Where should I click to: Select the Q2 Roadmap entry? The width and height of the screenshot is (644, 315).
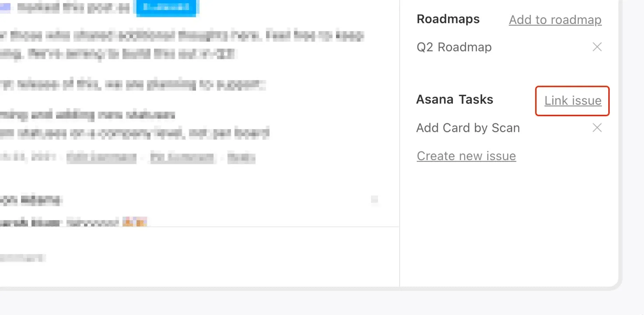tap(454, 47)
